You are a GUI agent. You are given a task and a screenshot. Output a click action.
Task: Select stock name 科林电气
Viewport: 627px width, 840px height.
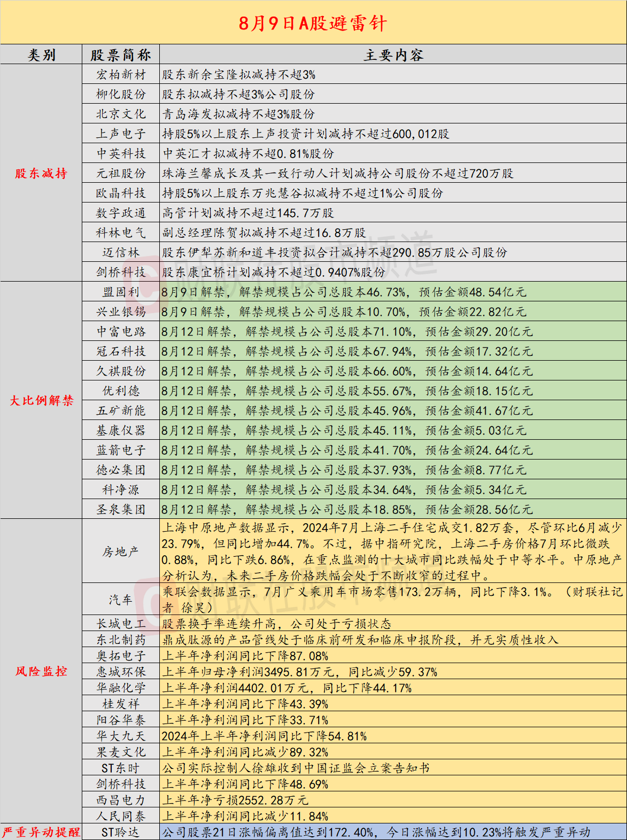coord(121,233)
